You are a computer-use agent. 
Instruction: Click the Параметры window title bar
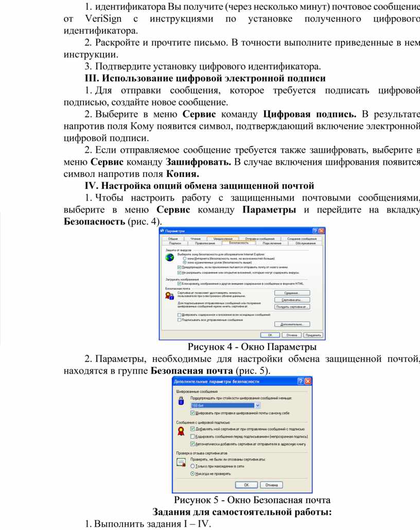coord(242,231)
